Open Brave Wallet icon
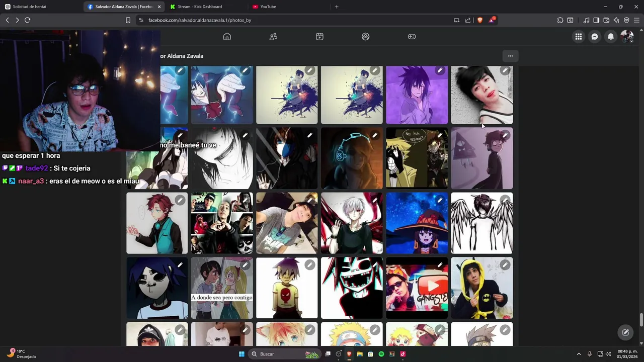 click(606, 20)
